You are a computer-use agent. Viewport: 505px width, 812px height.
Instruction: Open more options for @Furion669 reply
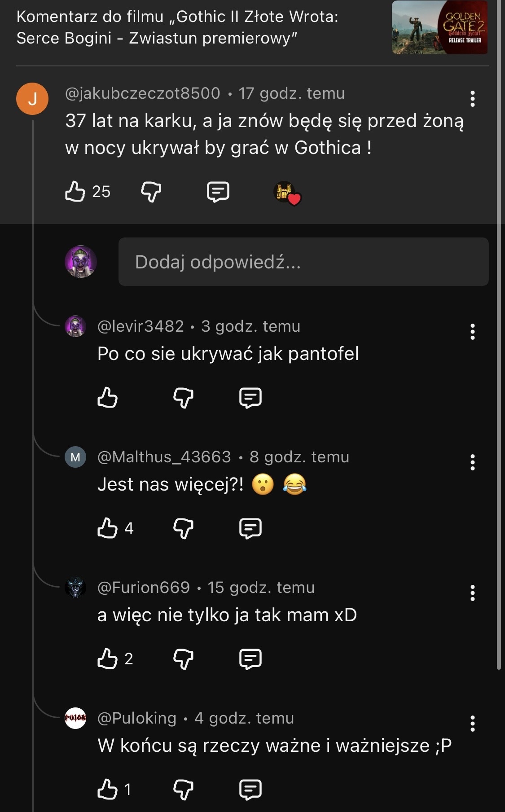472,593
